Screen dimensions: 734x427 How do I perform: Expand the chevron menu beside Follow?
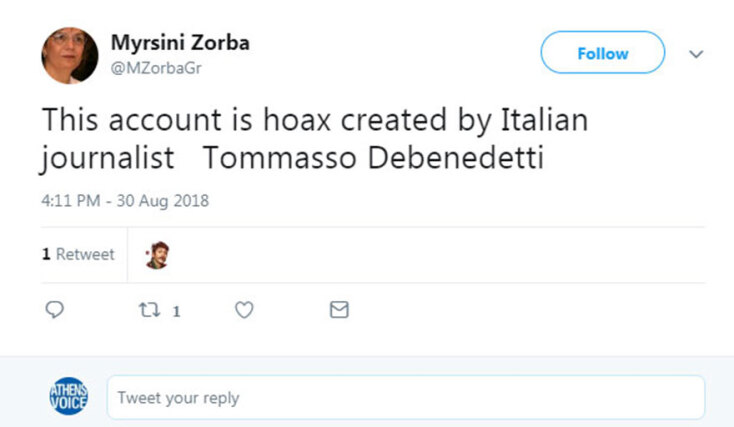tap(696, 54)
